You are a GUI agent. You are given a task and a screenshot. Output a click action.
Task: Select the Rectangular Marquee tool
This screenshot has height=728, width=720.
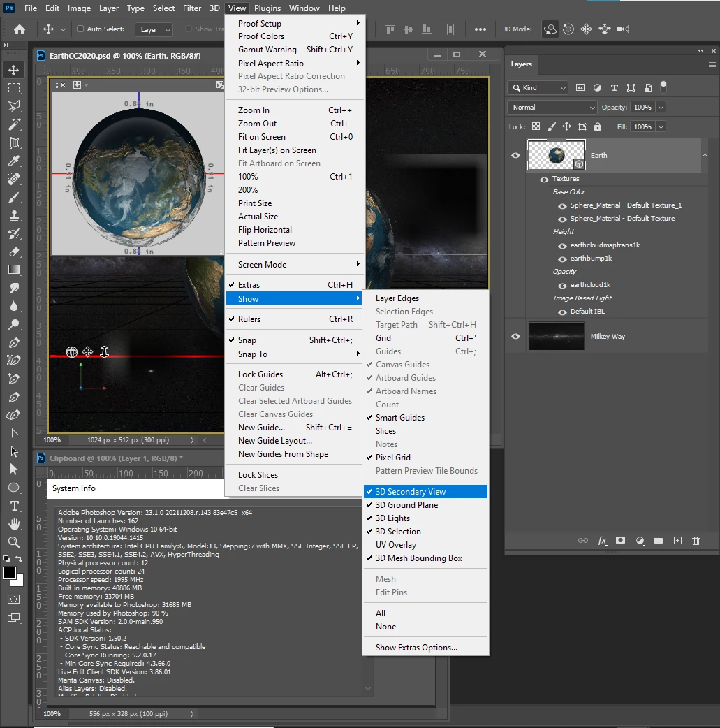(14, 88)
